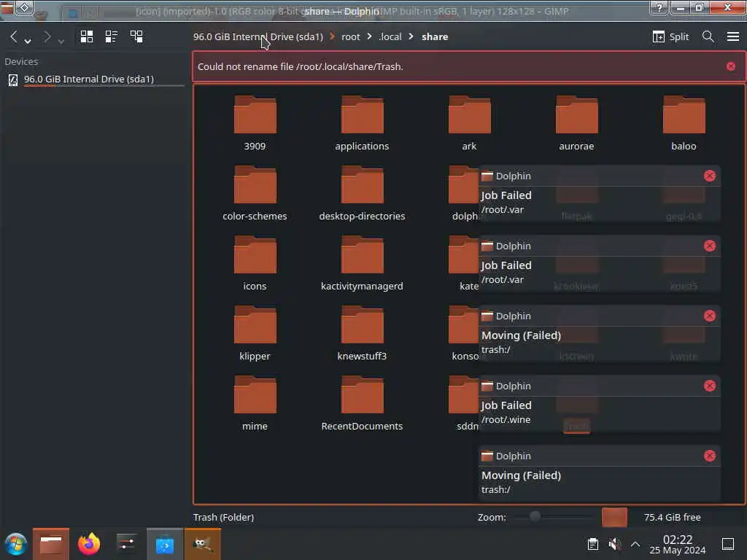This screenshot has width=747, height=560.
Task: Dismiss the 'Could not rename file' error
Action: pyautogui.click(x=731, y=66)
